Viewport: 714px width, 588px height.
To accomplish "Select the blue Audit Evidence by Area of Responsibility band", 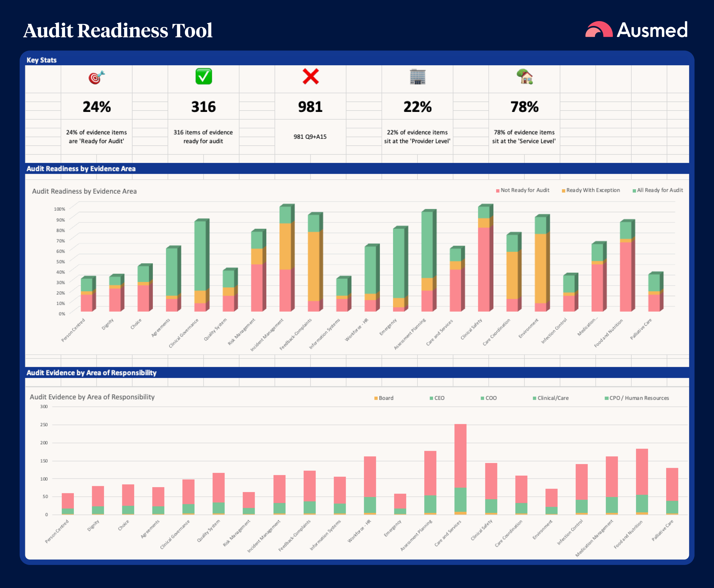I will pyautogui.click(x=357, y=373).
